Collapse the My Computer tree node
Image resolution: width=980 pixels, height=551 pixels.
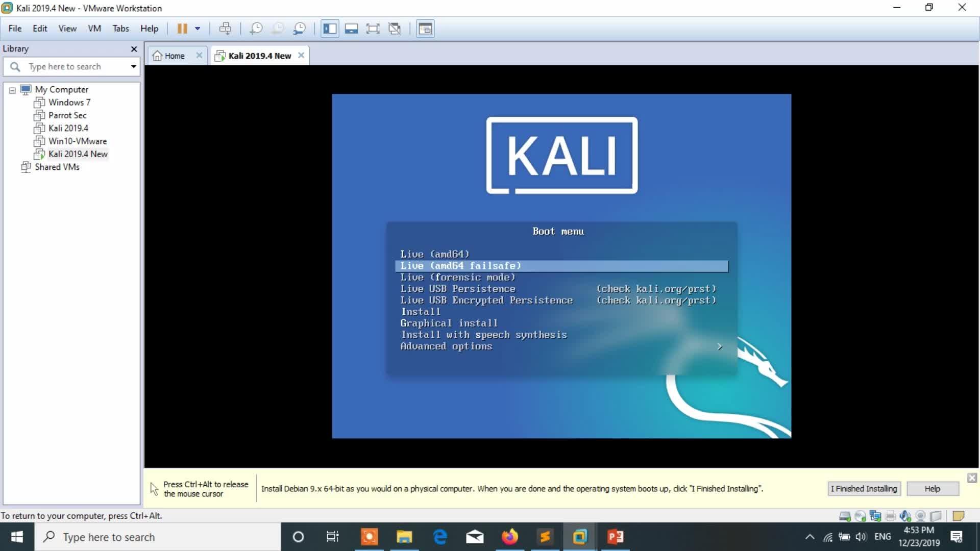click(x=12, y=90)
